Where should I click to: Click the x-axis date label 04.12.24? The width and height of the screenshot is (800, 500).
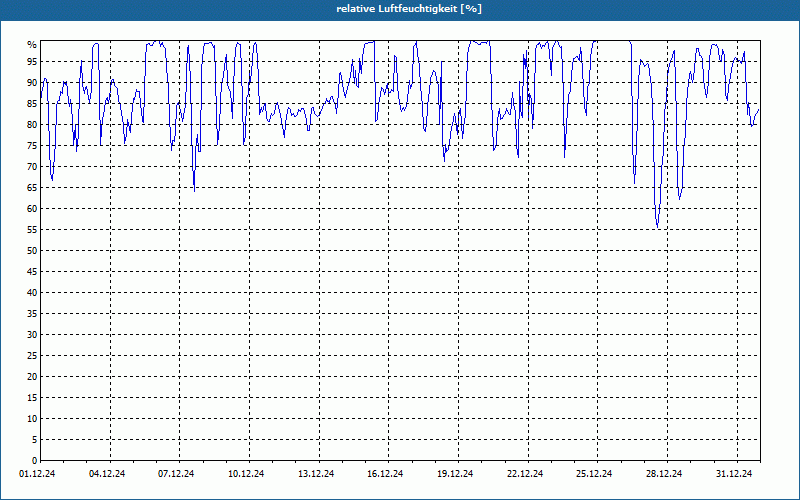[107, 474]
